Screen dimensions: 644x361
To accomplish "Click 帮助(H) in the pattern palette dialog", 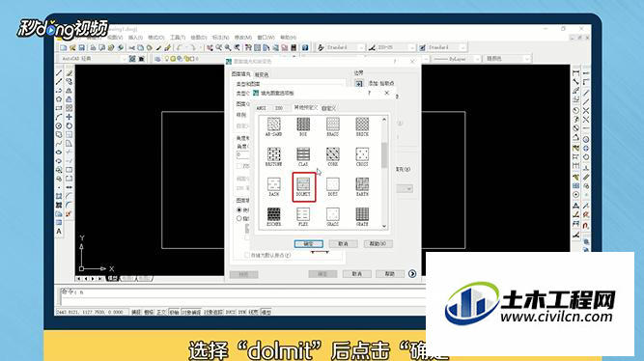I will (378, 244).
